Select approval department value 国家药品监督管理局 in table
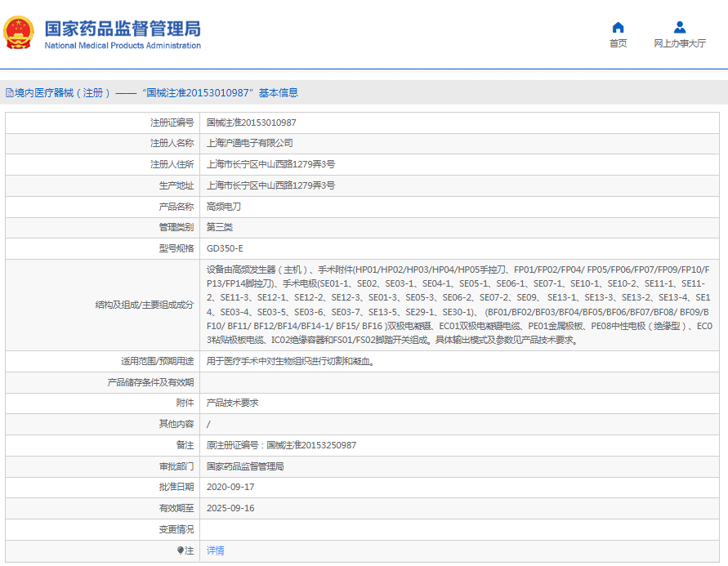The height and width of the screenshot is (566, 728). pos(245,466)
